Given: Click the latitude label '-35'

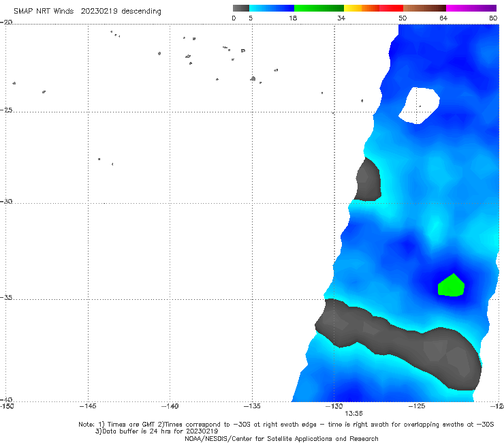Looking at the screenshot, I should click(6, 297).
